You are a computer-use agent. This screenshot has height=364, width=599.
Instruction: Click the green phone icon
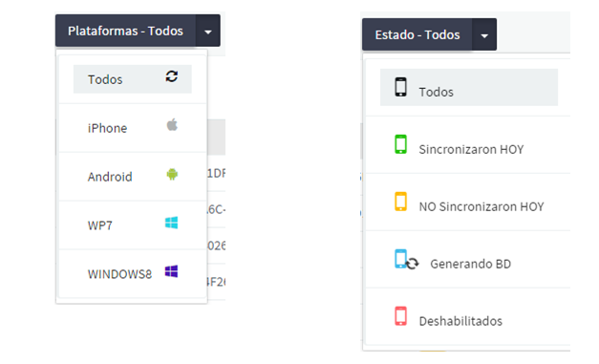[x=400, y=144]
